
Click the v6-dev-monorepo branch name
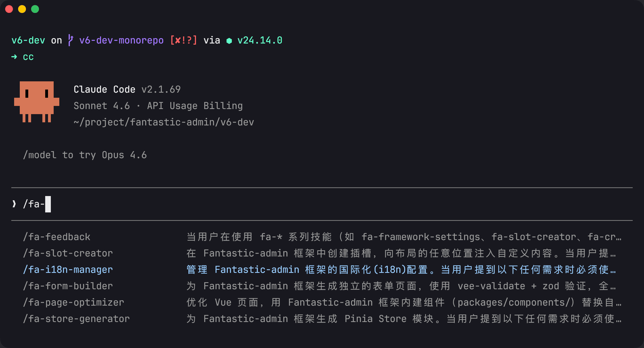click(x=121, y=40)
